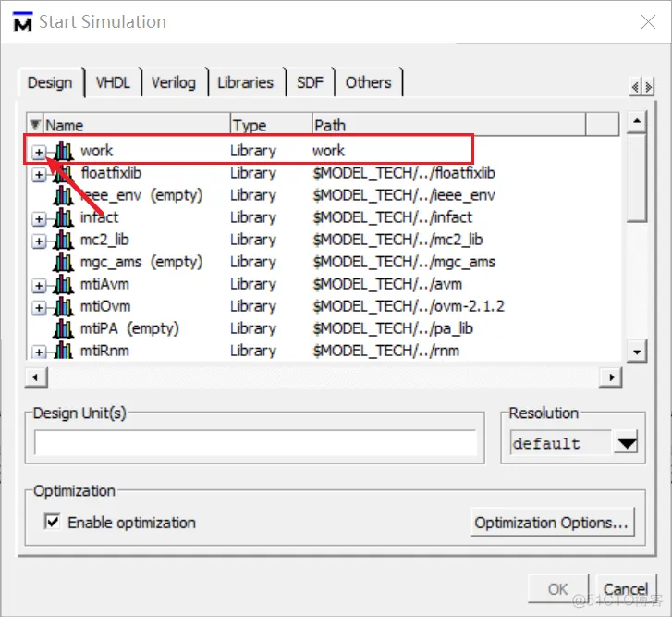Select the mc2_lib library name
The height and width of the screenshot is (617, 672).
[105, 240]
